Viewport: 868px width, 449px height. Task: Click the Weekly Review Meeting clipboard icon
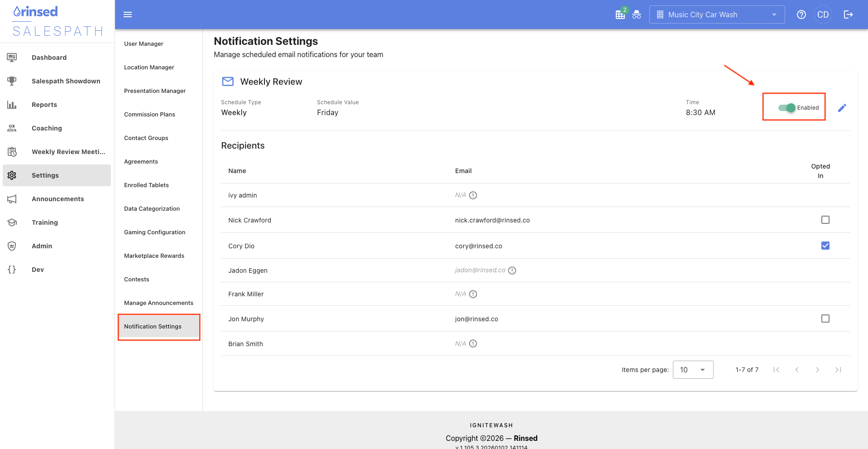[12, 152]
